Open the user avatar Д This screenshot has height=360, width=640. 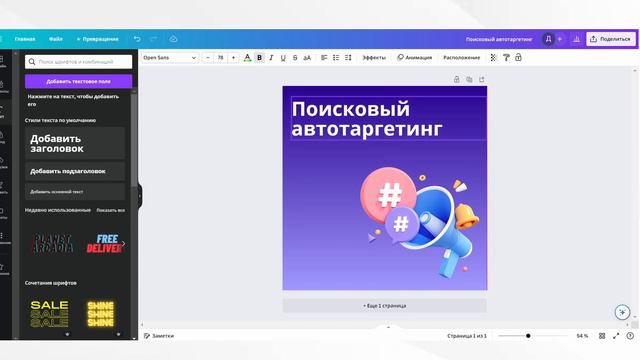548,39
